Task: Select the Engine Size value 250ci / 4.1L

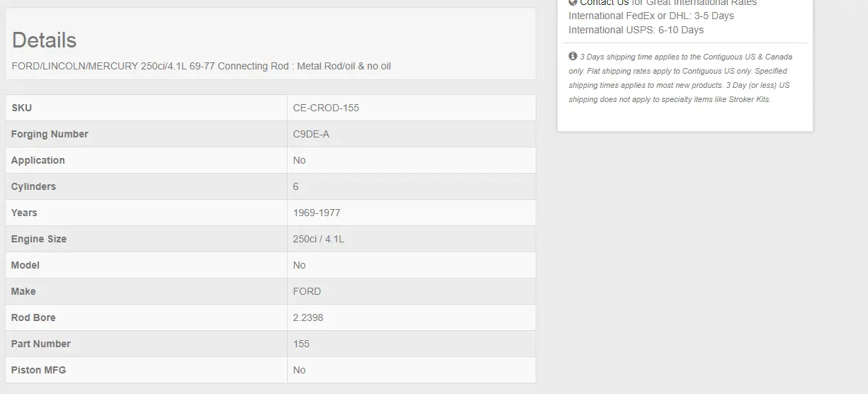Action: [x=319, y=239]
